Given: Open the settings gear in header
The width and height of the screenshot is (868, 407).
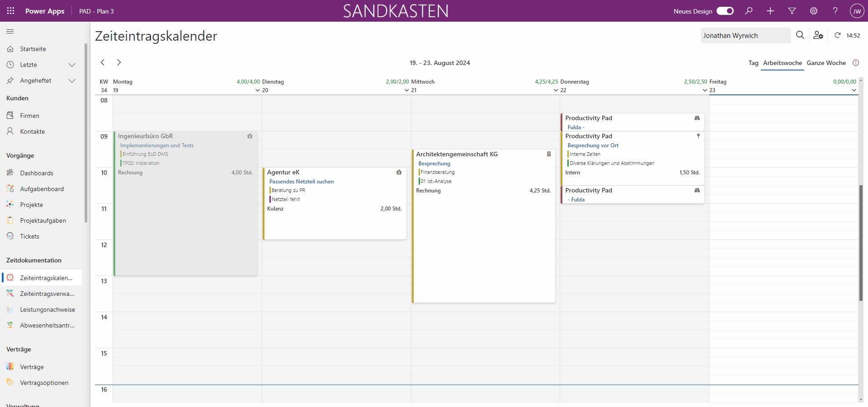Looking at the screenshot, I should click(814, 11).
